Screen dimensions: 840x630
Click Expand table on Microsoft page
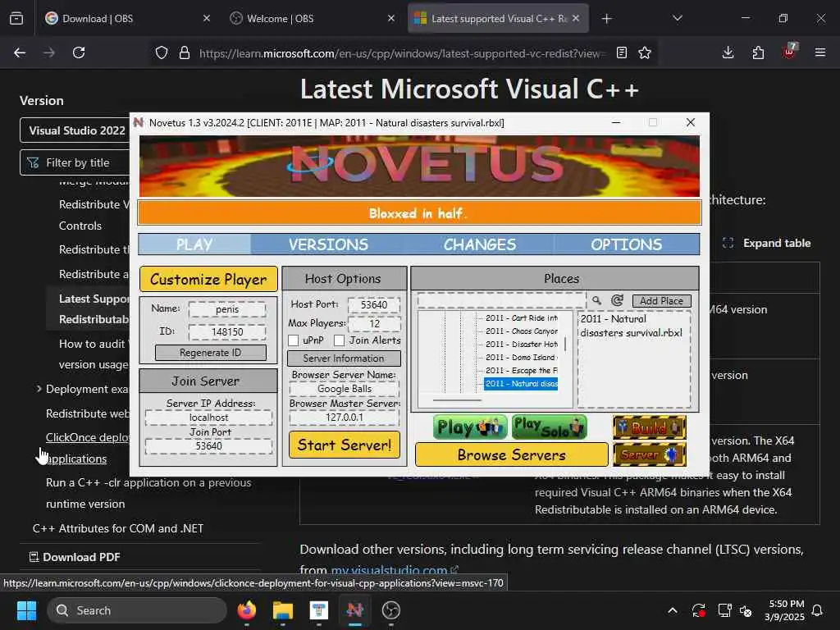pos(767,243)
